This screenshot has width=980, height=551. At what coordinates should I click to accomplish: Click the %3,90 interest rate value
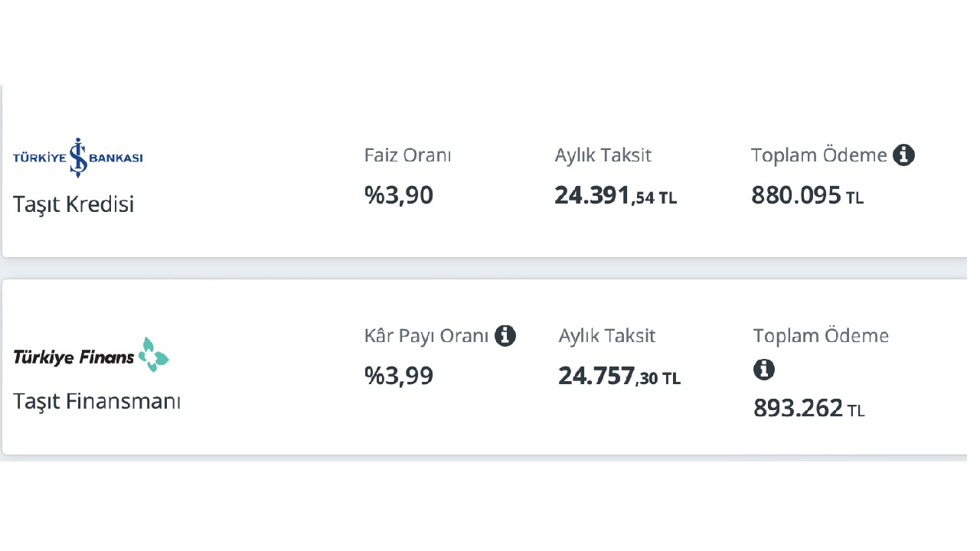(399, 195)
